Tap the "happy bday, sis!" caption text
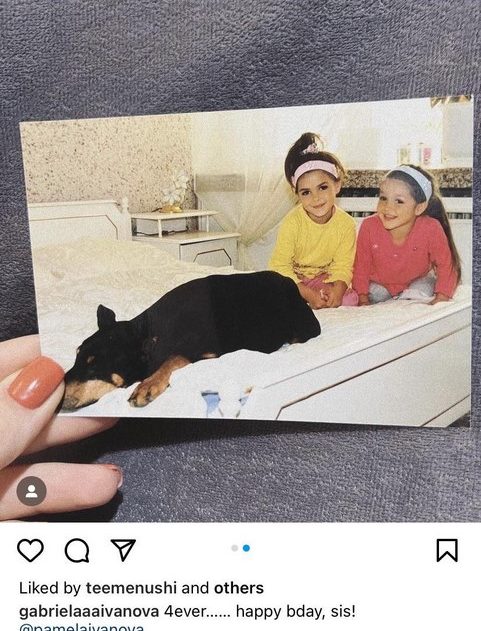481x631 pixels. 296,612
